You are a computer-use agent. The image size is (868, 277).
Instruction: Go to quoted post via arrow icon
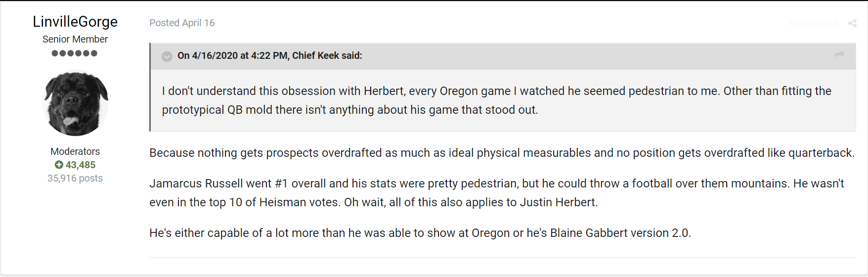point(839,55)
